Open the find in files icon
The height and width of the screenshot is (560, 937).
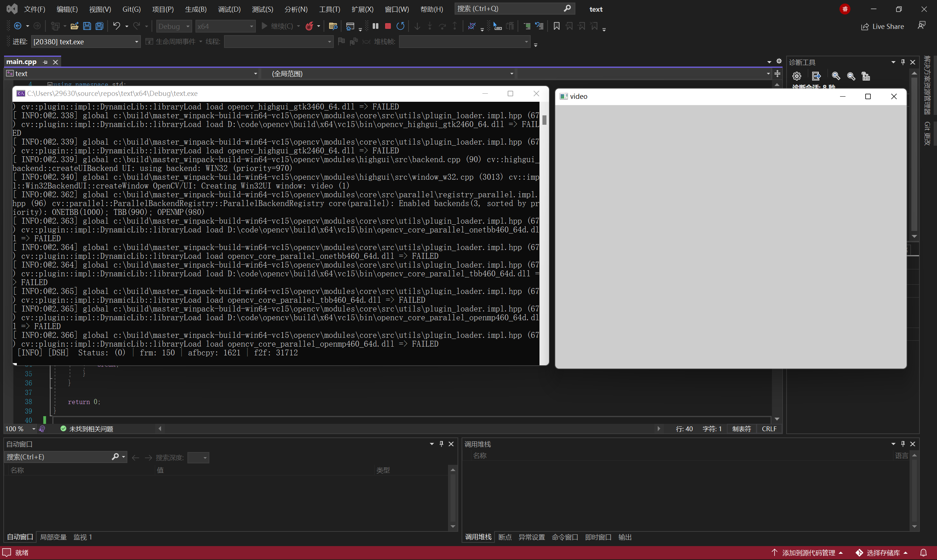(x=333, y=26)
